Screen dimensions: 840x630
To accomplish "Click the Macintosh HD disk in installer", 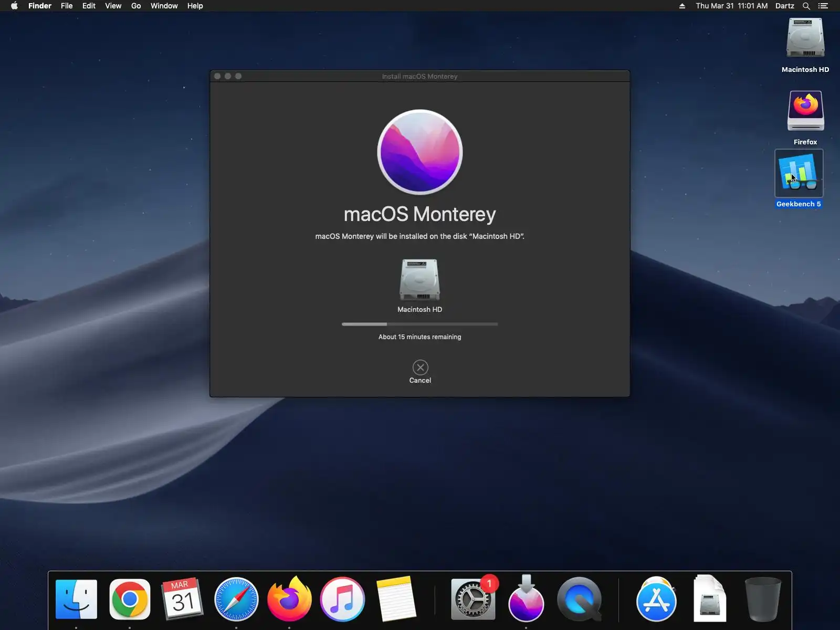I will 420,285.
